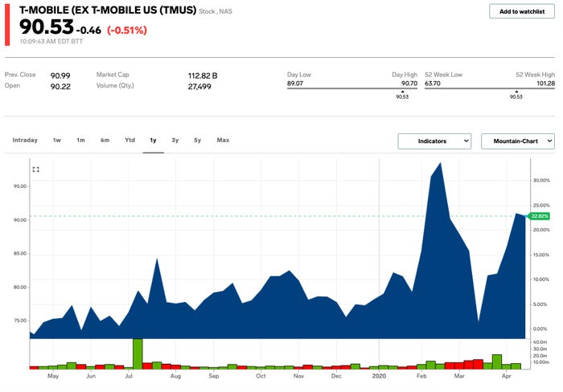Select the 5y time range tab

[x=198, y=141]
